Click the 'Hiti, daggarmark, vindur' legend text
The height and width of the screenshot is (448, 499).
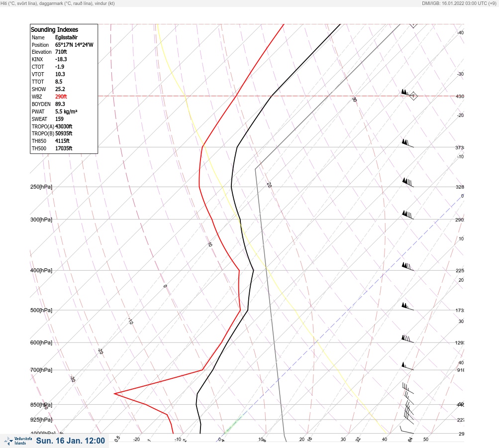58,3
